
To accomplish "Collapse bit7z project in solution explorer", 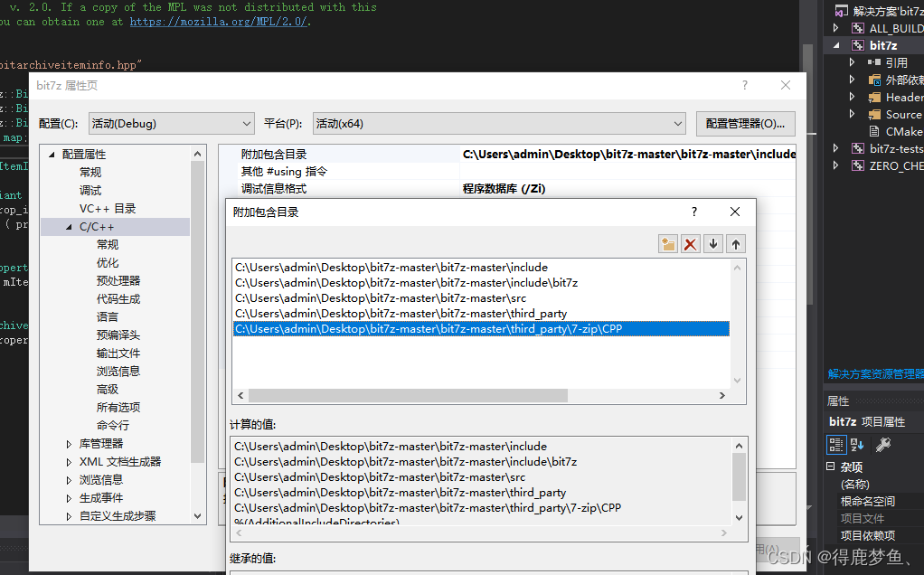I will click(837, 45).
